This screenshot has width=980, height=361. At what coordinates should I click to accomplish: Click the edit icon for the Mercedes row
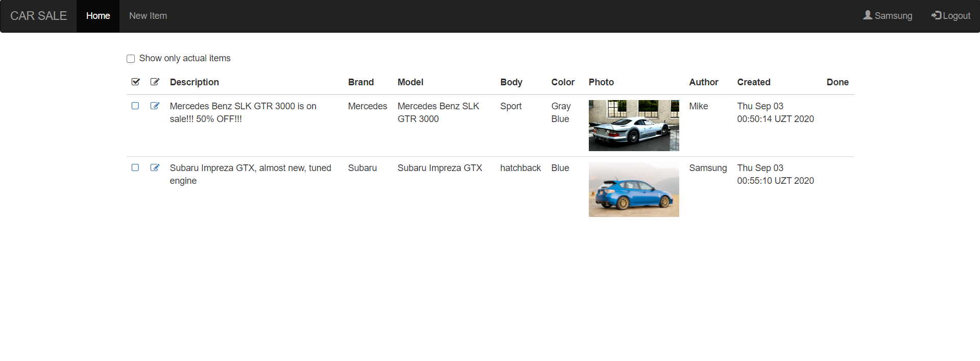coord(155,106)
